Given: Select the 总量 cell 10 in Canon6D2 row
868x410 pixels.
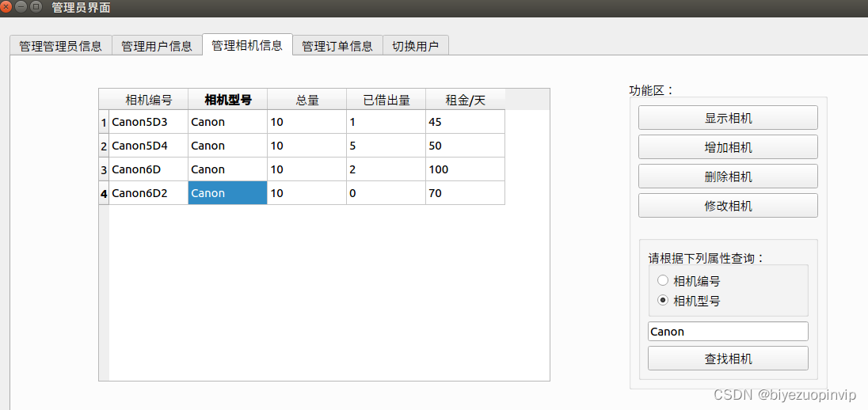Looking at the screenshot, I should click(306, 193).
